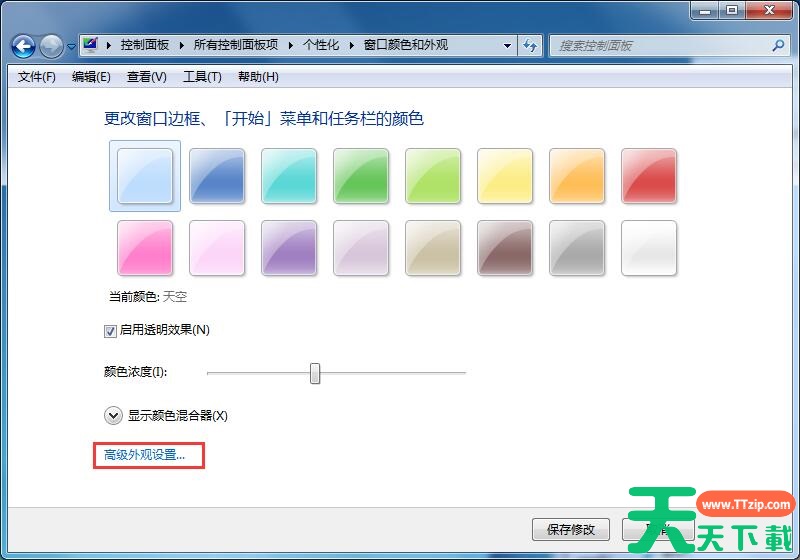Expand arrow right of control panel icon
The image size is (800, 560).
(109, 45)
